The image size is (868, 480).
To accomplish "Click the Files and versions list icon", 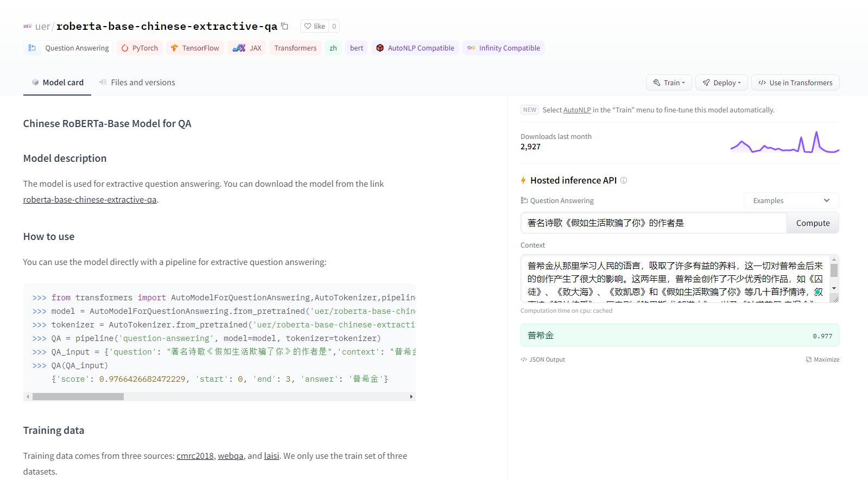I will [x=103, y=83].
